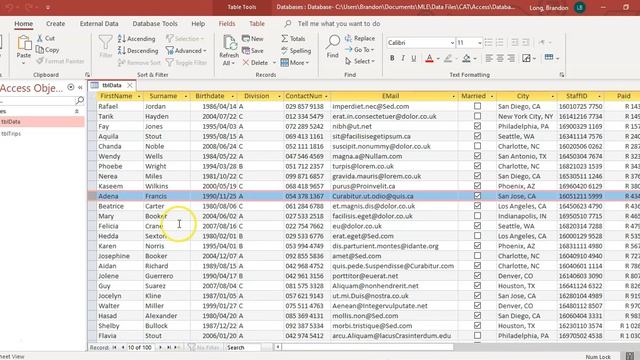Click the Replace icon
This screenshot has width=640, height=360.
pyautogui.click(x=348, y=38)
